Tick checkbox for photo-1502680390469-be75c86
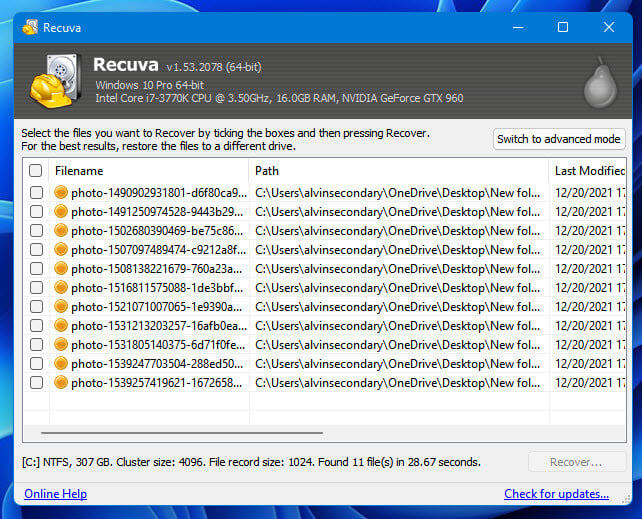The height and width of the screenshot is (519, 642). pos(36,230)
